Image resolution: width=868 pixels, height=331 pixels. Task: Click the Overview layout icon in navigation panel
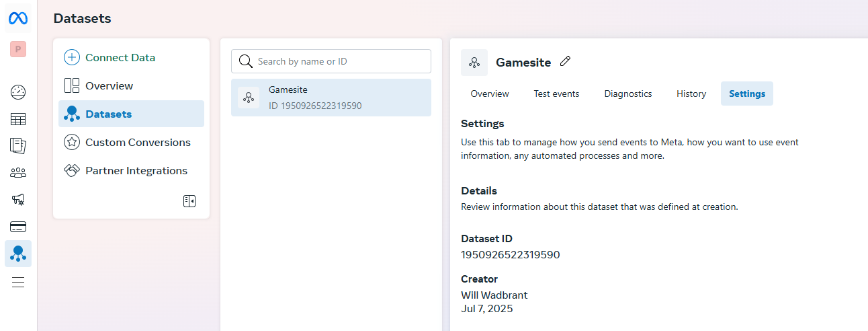click(x=72, y=85)
